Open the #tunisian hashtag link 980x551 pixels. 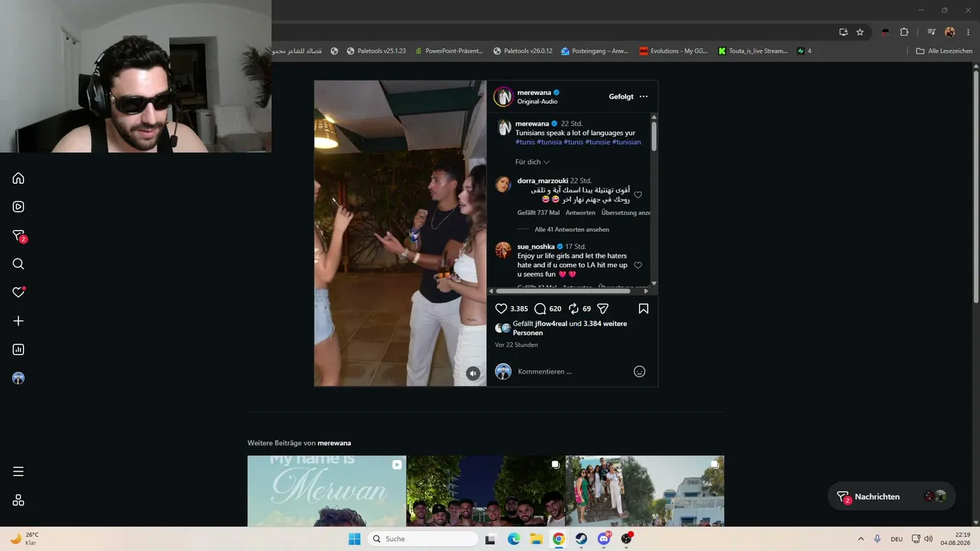tap(627, 142)
